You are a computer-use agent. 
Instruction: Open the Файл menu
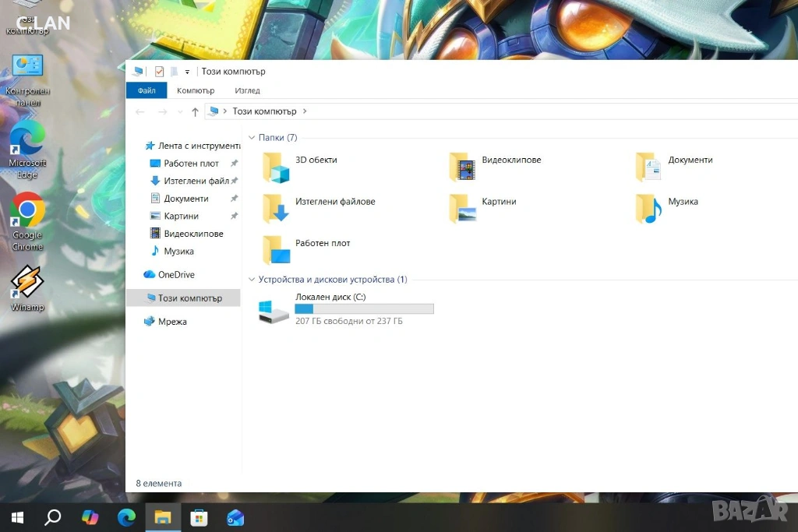[x=147, y=90]
